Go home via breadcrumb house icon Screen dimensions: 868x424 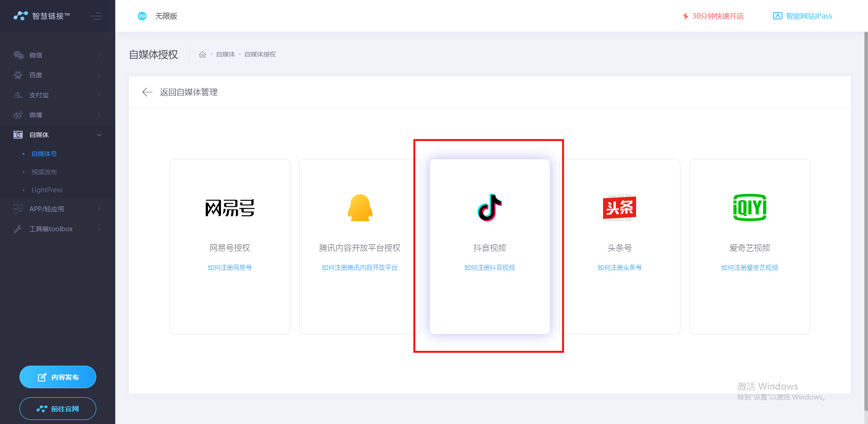(203, 54)
